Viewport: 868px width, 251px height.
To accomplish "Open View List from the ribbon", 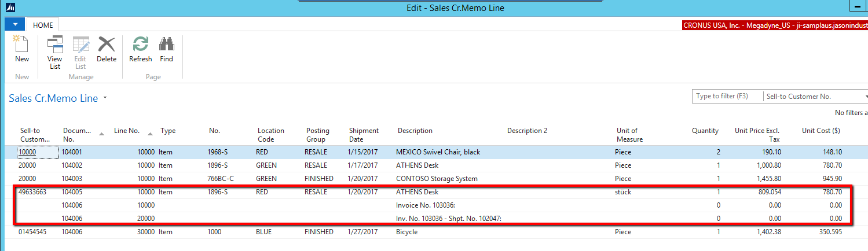I will tap(55, 45).
